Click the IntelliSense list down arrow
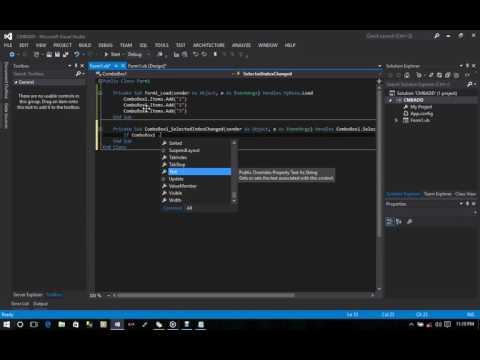The width and height of the screenshot is (480, 360). point(234,201)
